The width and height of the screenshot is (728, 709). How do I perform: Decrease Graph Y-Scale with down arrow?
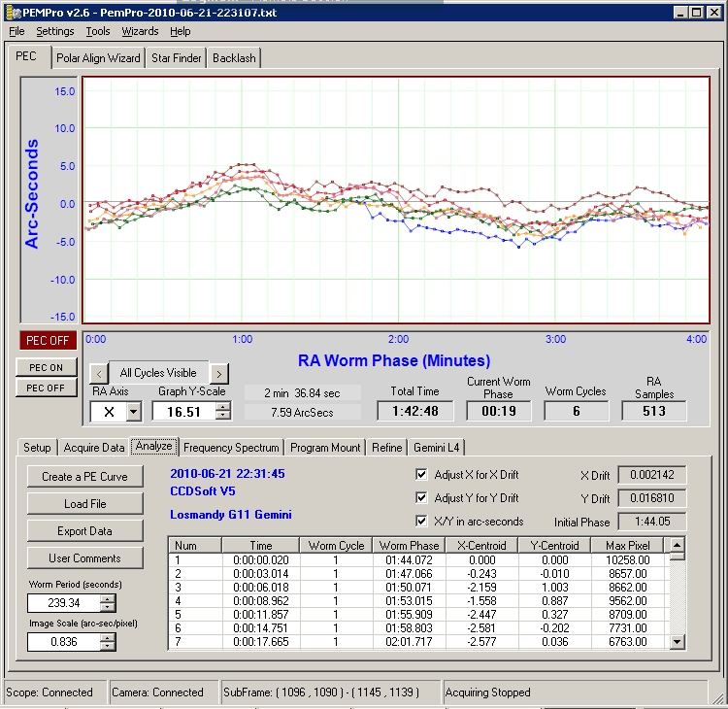tap(223, 417)
